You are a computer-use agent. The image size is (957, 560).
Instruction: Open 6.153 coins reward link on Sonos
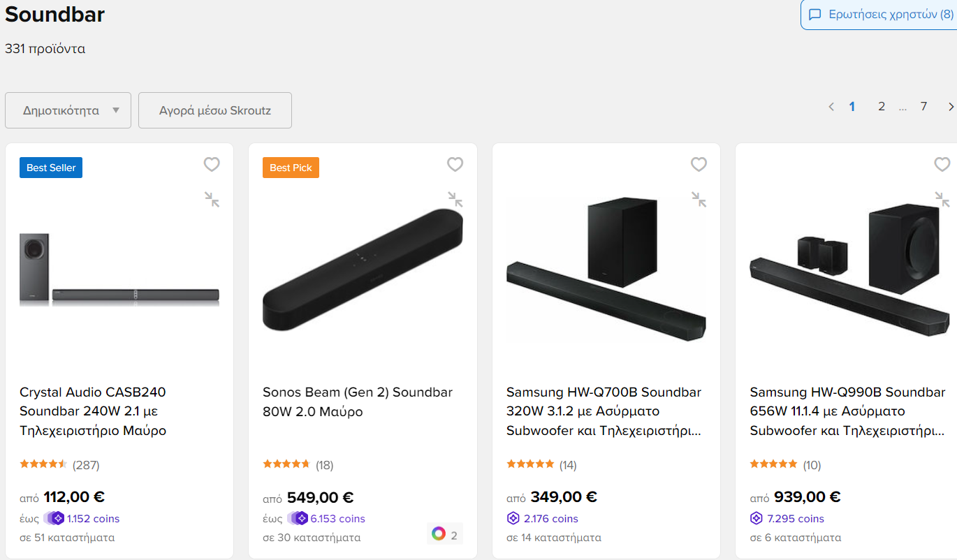point(337,519)
